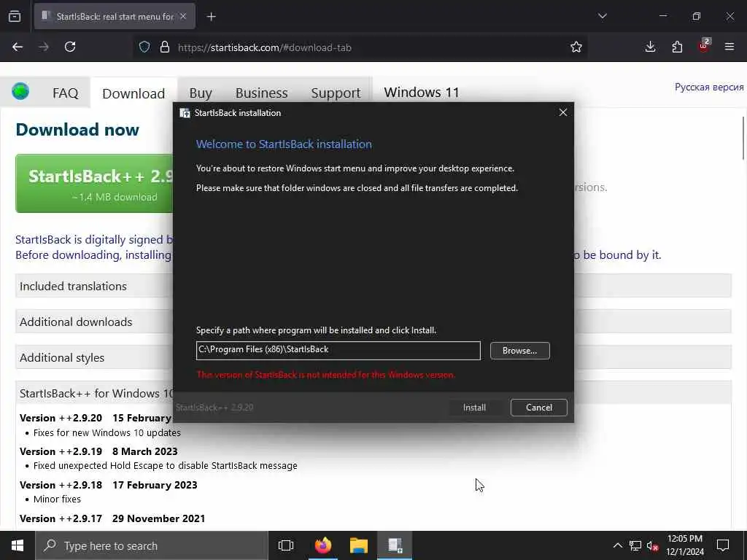Open the taskbar clock and date

coord(684,545)
